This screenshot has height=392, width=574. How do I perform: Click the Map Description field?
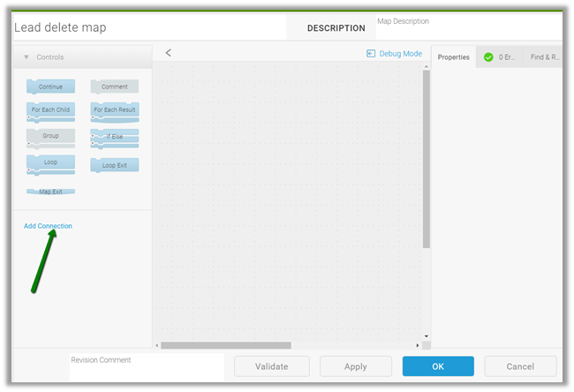[x=469, y=27]
